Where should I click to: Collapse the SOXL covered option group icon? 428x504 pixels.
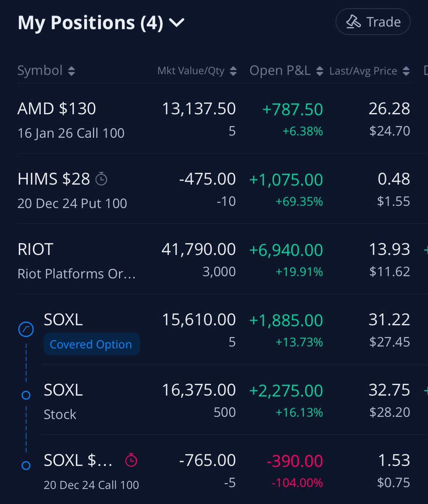coord(26,329)
